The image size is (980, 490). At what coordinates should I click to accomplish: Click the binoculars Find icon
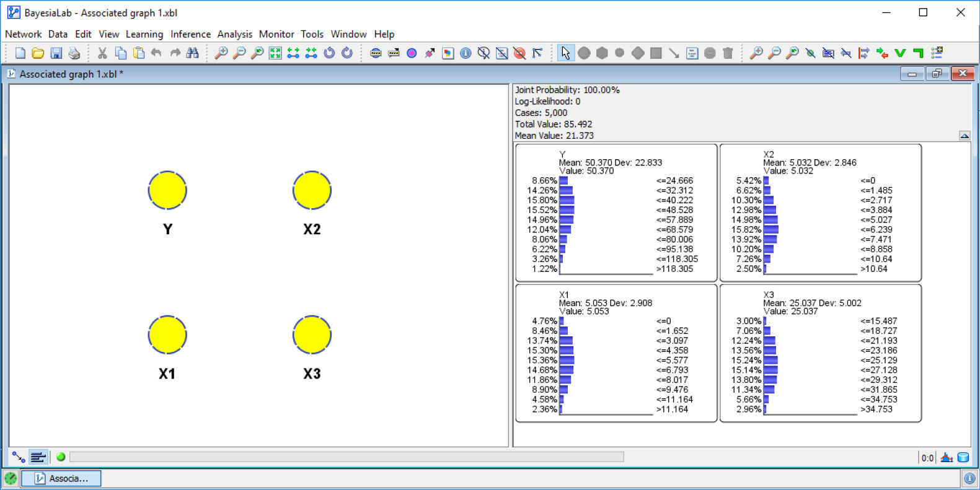click(193, 53)
